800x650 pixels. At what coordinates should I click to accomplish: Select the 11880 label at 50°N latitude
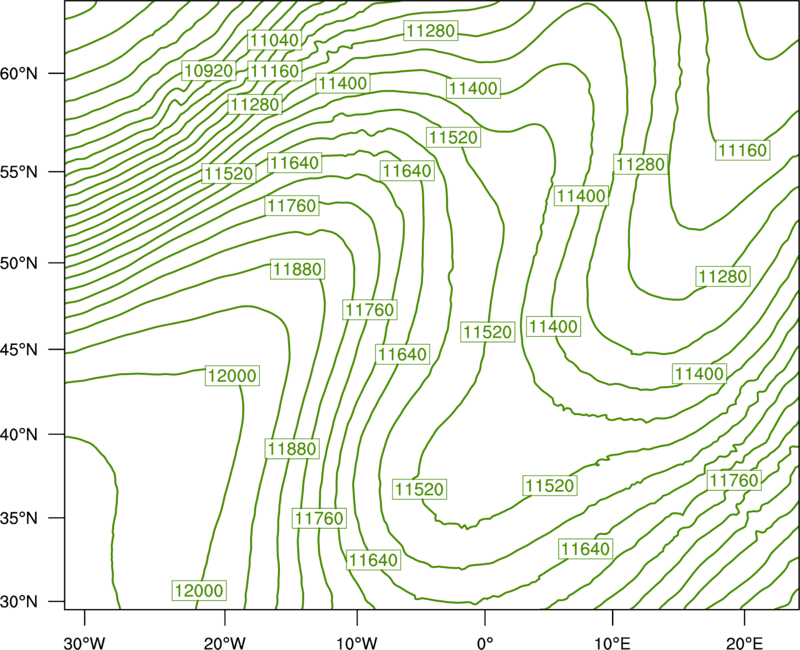pos(297,269)
